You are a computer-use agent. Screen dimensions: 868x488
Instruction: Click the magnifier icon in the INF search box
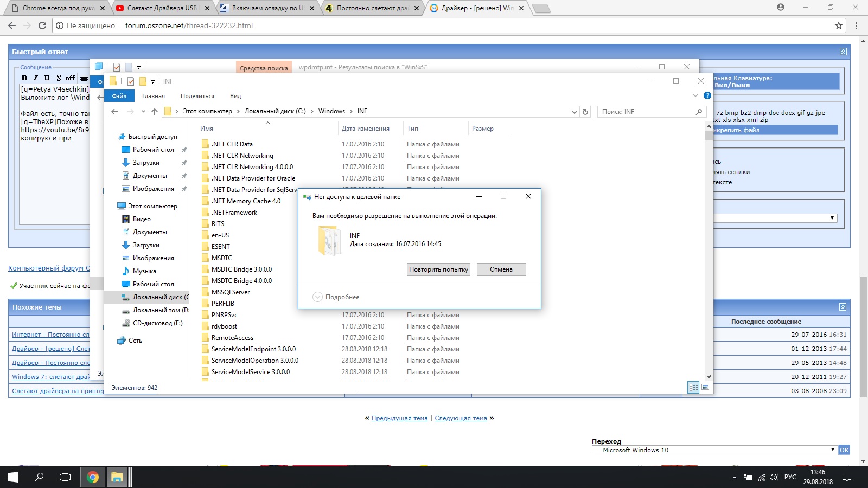pyautogui.click(x=699, y=112)
